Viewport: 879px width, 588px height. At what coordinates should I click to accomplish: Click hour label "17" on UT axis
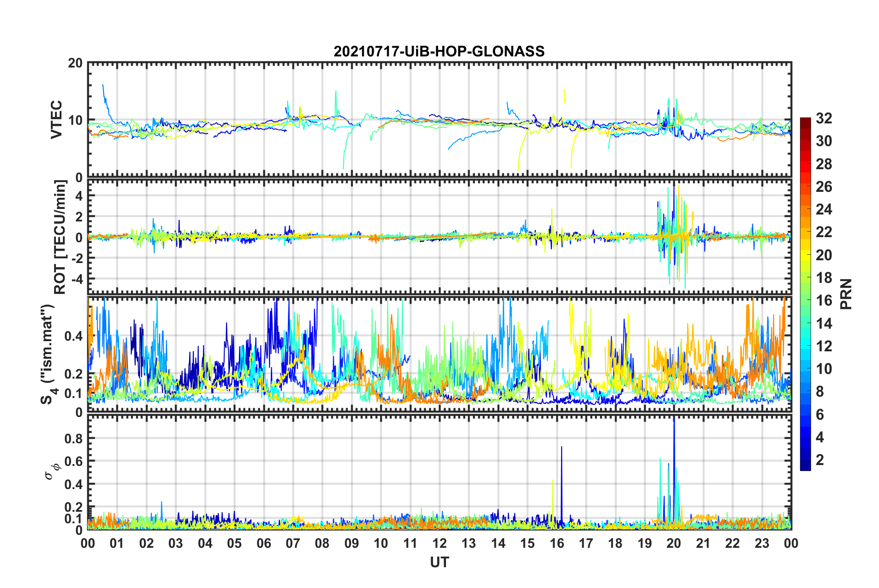point(586,543)
